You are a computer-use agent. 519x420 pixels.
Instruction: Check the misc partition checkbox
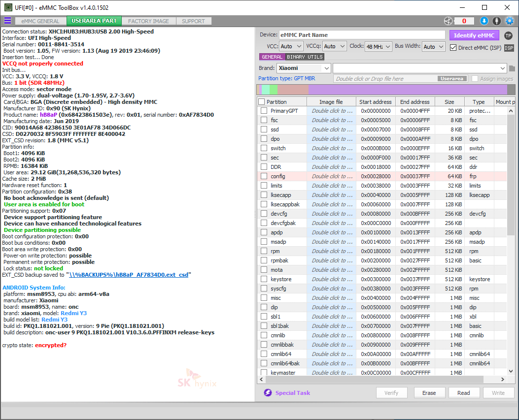pos(264,298)
